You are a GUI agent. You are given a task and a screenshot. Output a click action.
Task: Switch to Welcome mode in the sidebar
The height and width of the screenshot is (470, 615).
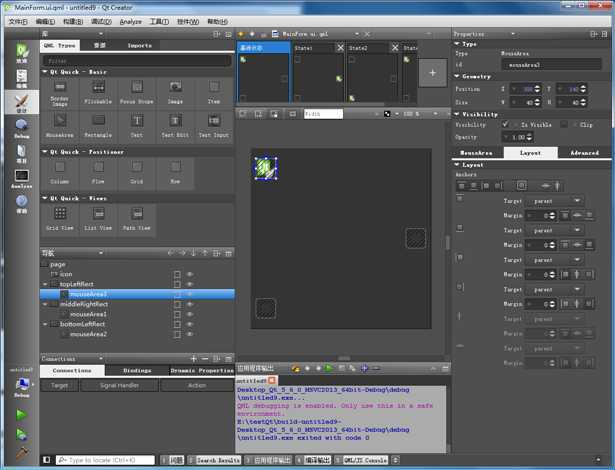pos(22,53)
